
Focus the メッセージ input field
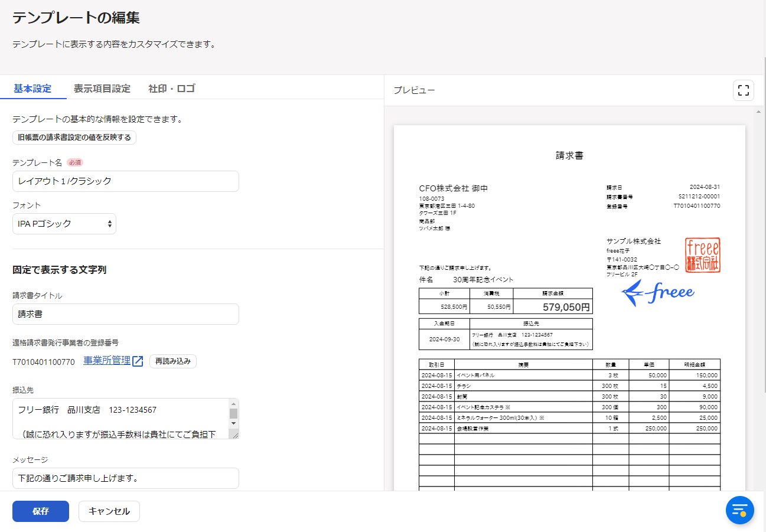click(x=126, y=478)
